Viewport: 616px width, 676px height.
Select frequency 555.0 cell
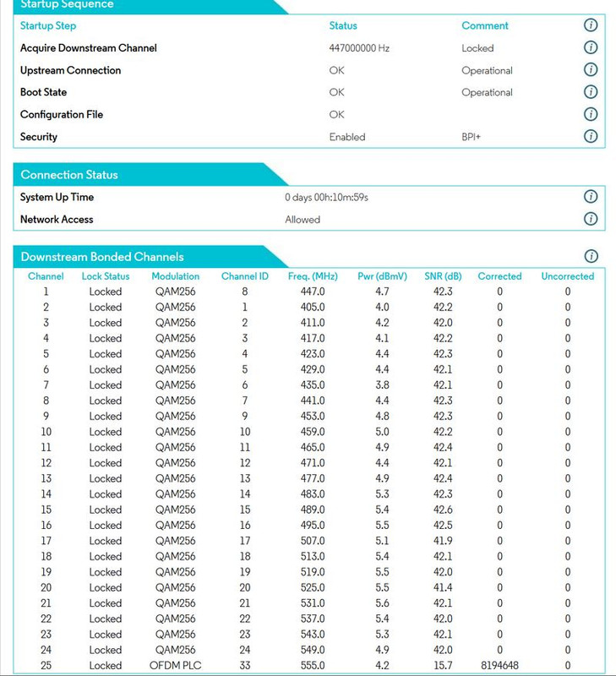pos(313,666)
